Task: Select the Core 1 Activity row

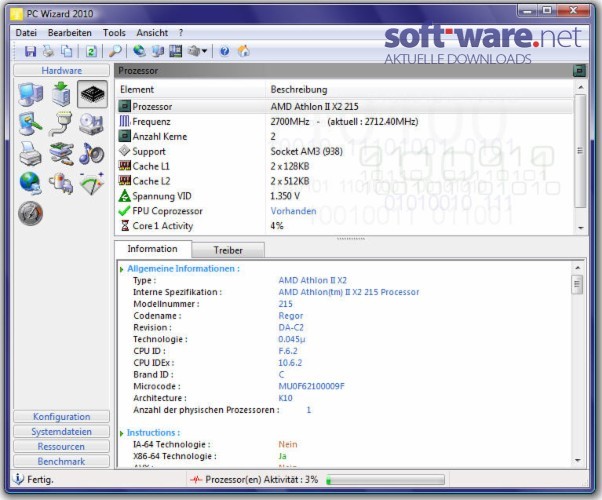Action: click(344, 226)
